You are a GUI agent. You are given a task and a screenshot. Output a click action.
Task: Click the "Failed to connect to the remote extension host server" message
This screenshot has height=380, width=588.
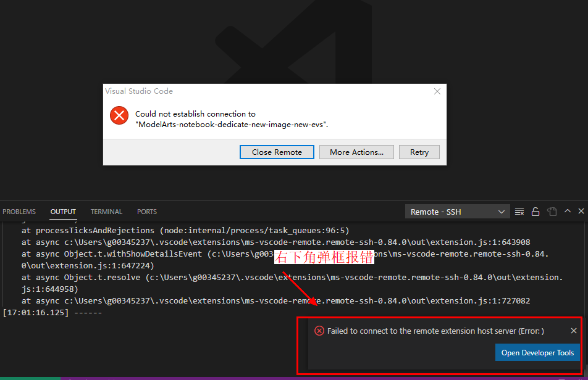(435, 331)
